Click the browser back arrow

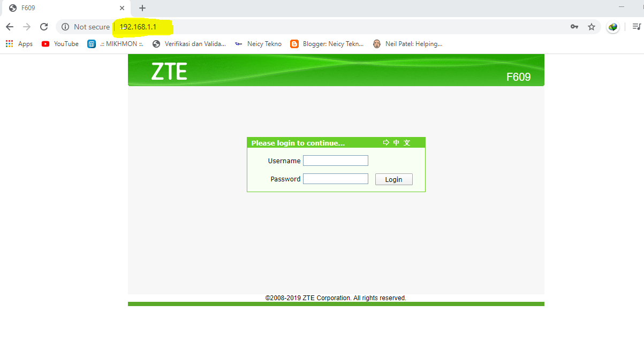point(10,27)
